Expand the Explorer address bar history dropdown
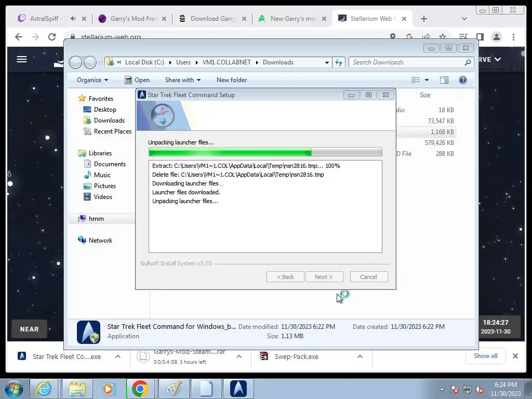 [x=327, y=62]
